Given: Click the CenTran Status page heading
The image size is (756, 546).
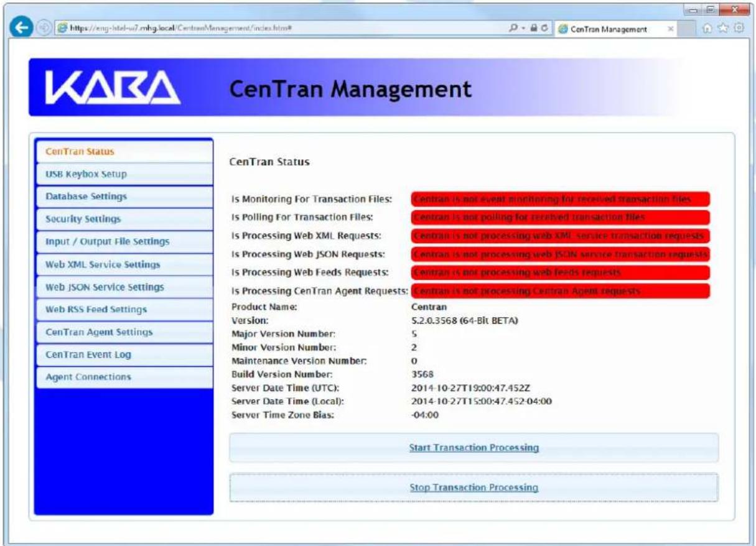Looking at the screenshot, I should click(x=269, y=162).
